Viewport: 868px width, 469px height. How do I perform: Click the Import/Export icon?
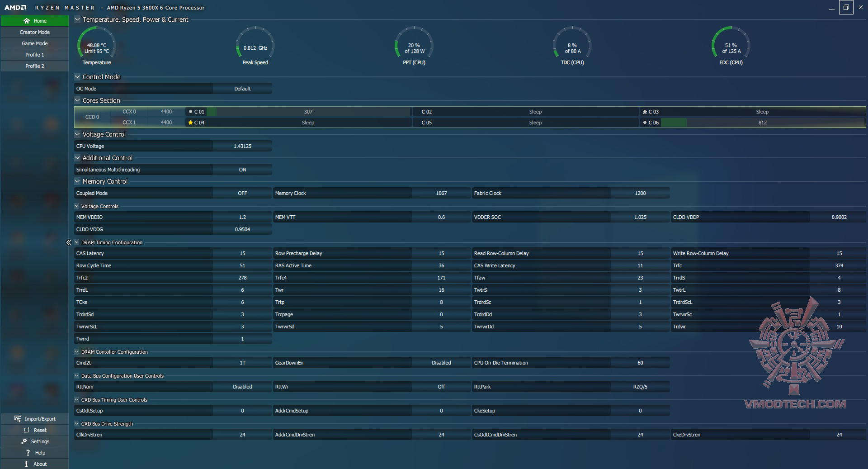(x=18, y=419)
